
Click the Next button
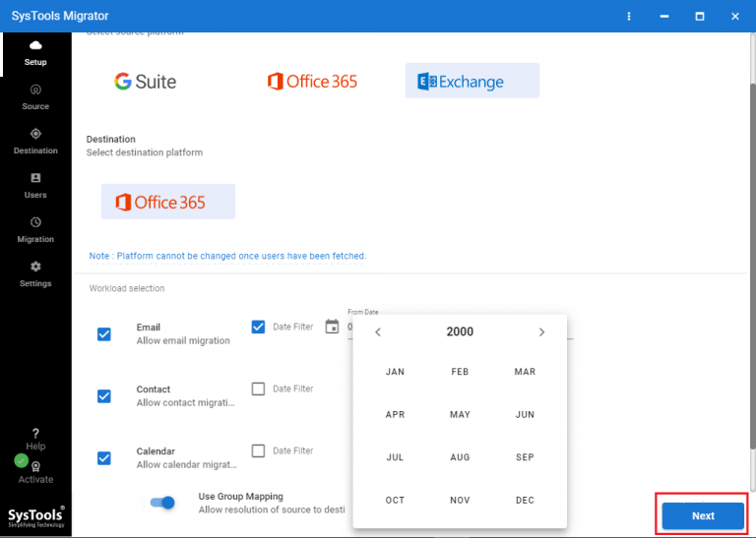pos(703,515)
